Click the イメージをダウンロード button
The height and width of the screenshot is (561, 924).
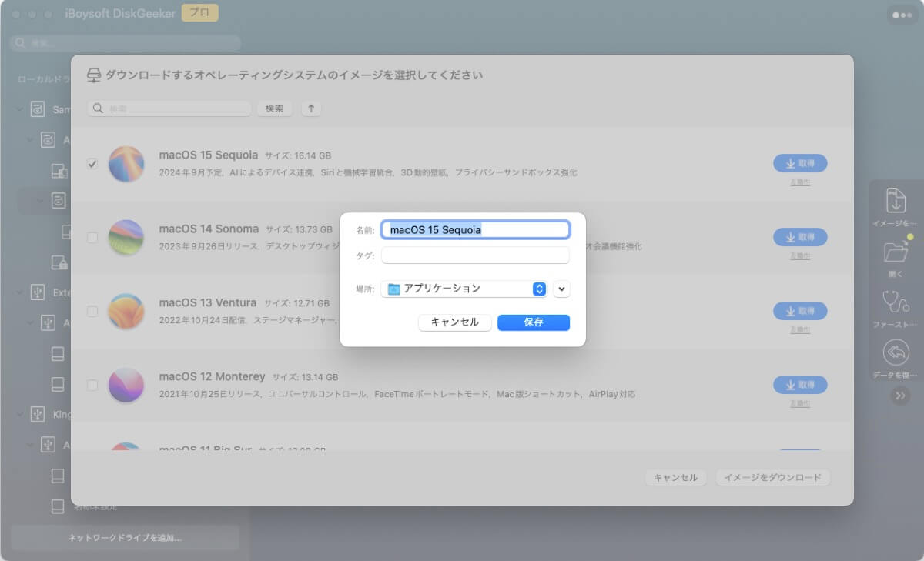click(x=772, y=478)
